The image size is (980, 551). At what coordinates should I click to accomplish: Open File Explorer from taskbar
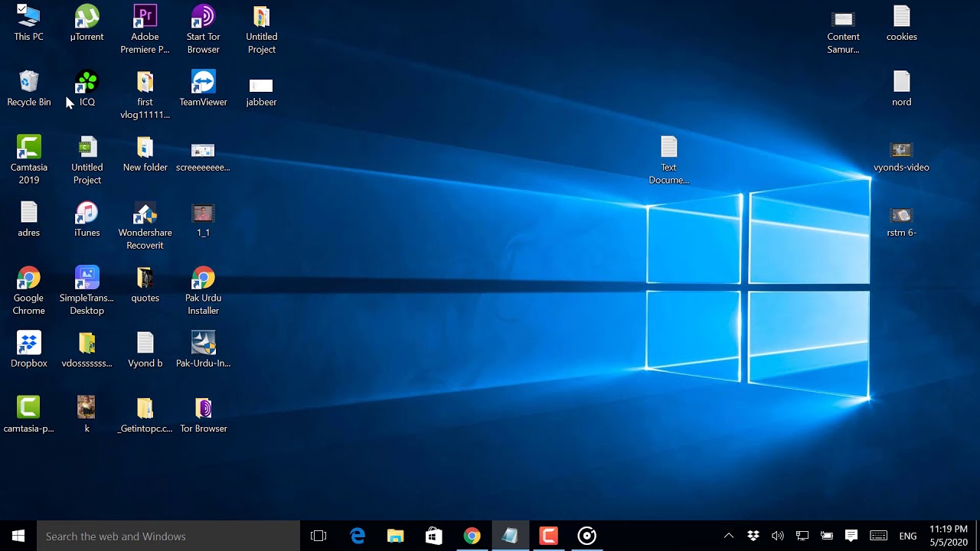395,536
